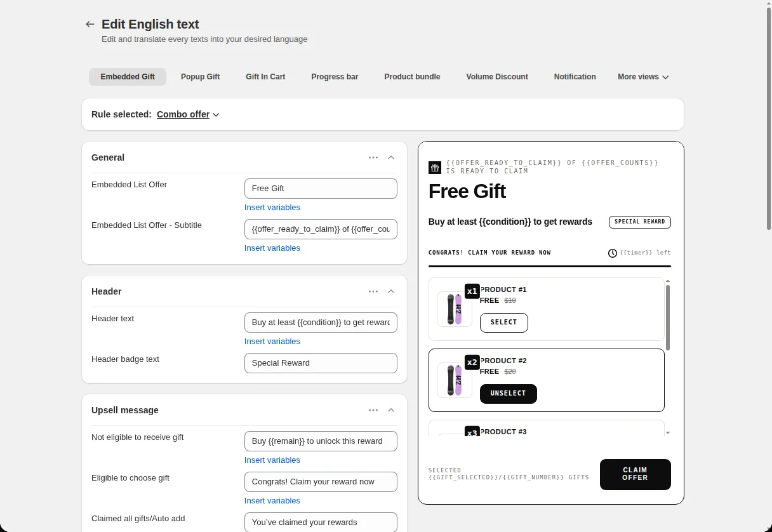Click the Free Gift preview heading
Image resolution: width=772 pixels, height=532 pixels.
point(467,191)
